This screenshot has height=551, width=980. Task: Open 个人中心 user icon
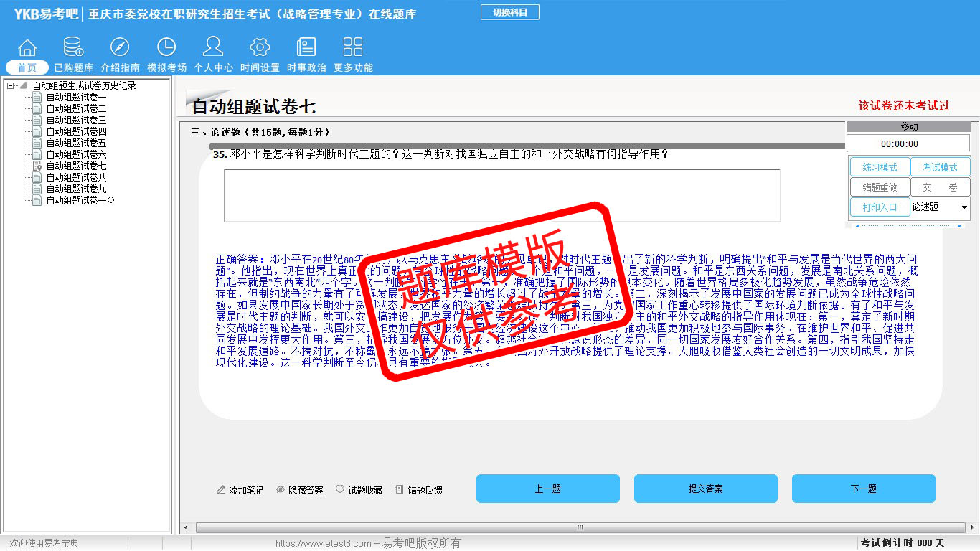point(213,48)
